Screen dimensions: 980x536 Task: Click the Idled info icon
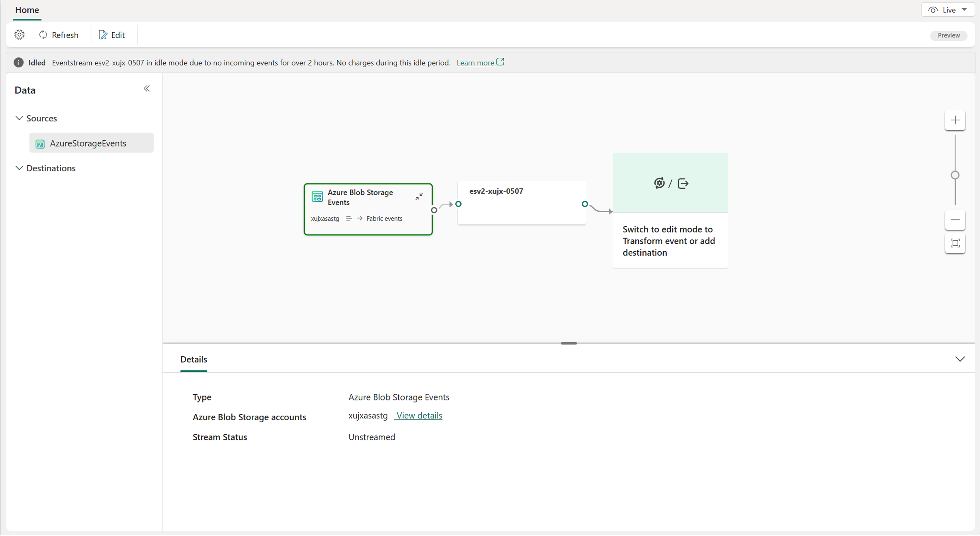(x=19, y=62)
